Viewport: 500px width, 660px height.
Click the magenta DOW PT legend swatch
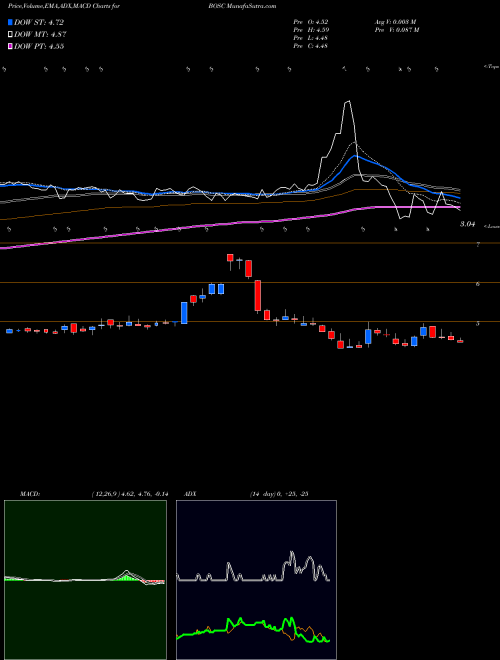pyautogui.click(x=10, y=46)
